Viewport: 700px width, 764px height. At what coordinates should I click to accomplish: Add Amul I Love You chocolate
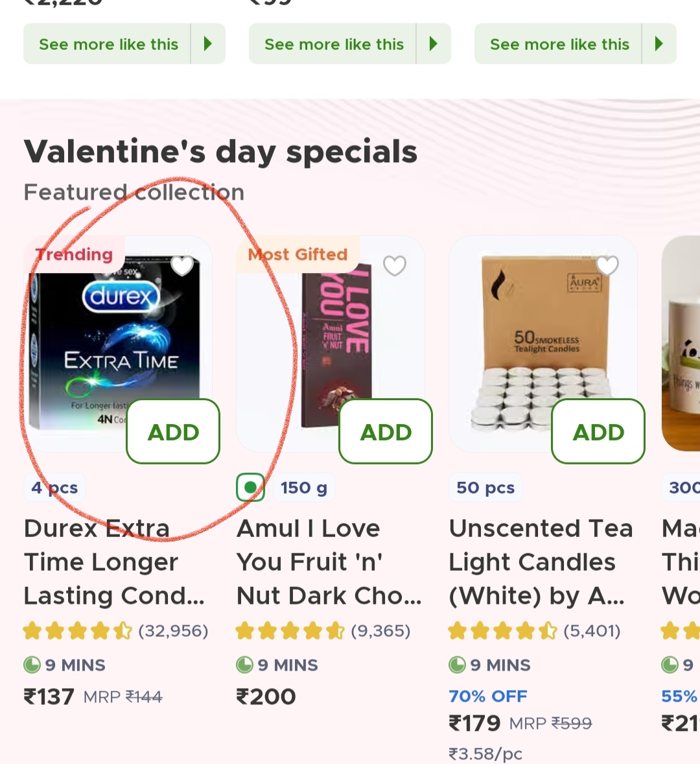pyautogui.click(x=386, y=431)
